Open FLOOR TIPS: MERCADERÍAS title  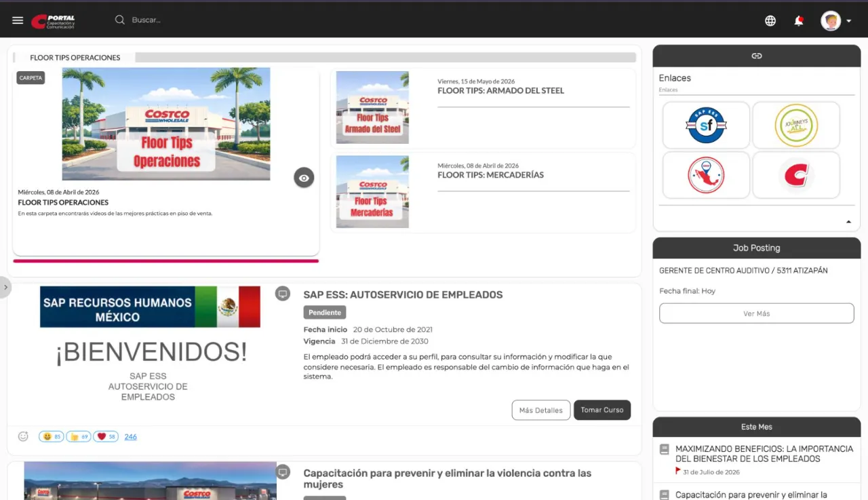(x=490, y=174)
